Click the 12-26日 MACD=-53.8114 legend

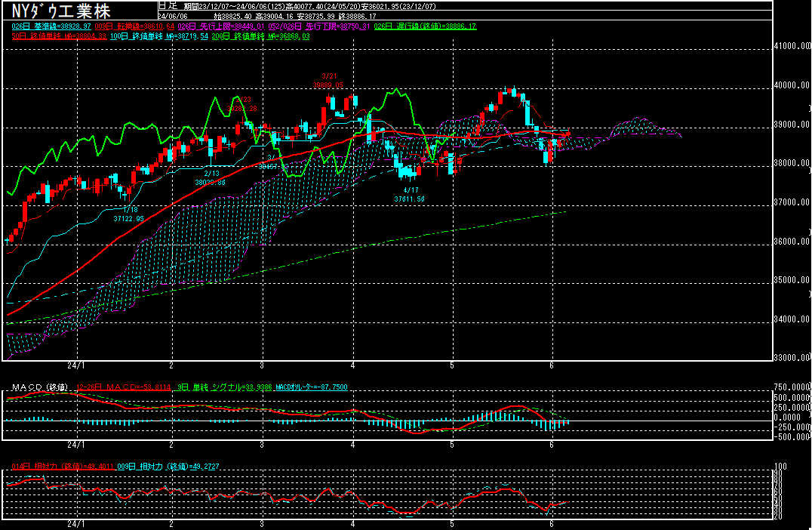click(x=124, y=387)
